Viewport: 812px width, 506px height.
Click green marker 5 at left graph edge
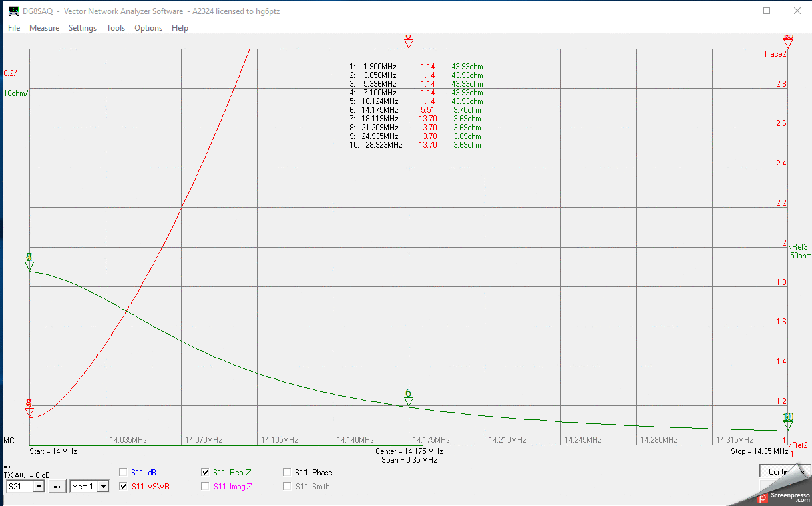tap(29, 266)
